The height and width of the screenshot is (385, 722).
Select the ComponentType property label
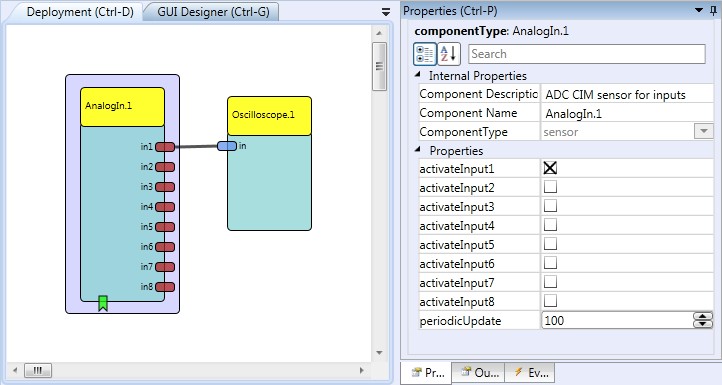463,132
